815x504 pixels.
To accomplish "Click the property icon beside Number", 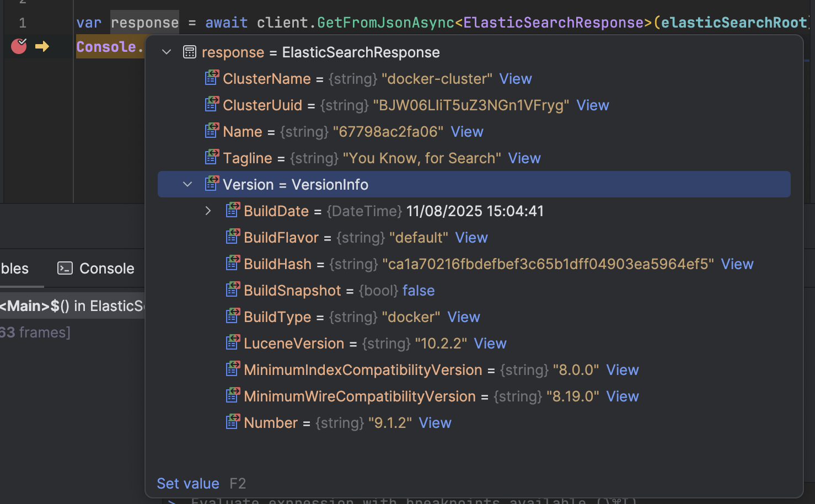I will click(x=232, y=422).
